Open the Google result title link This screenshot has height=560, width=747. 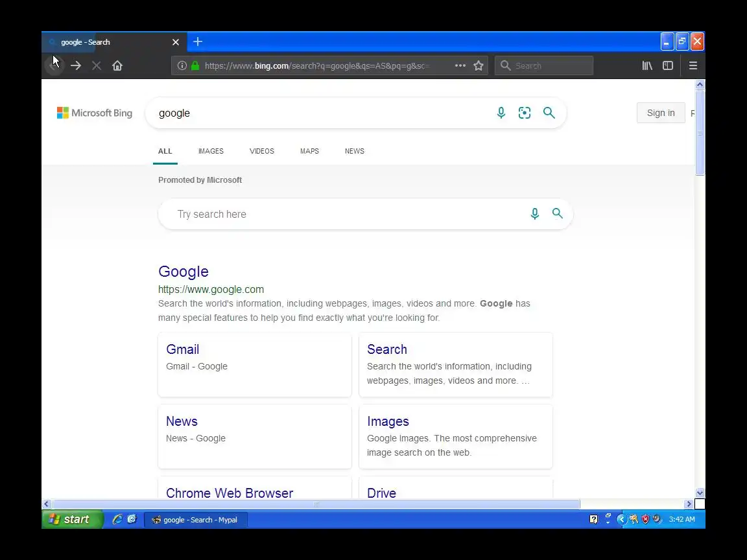tap(184, 272)
